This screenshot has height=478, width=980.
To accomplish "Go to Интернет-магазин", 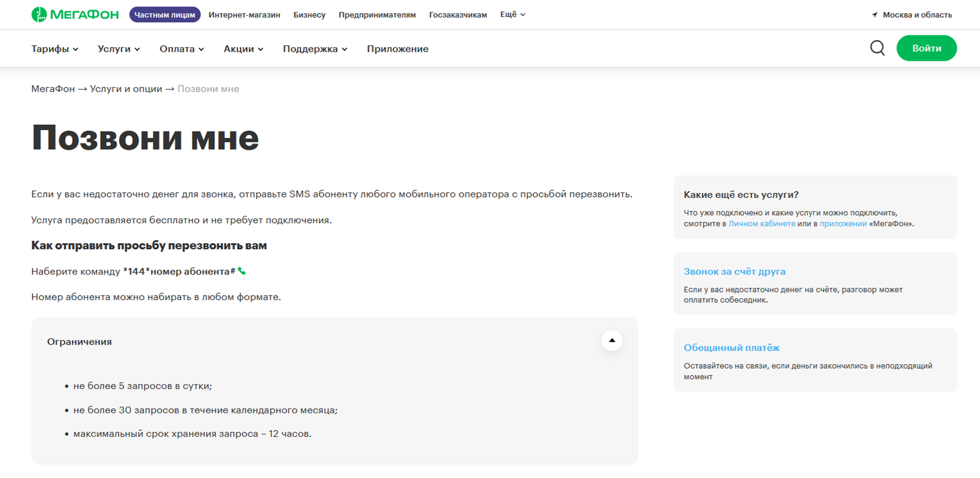I will tap(244, 15).
